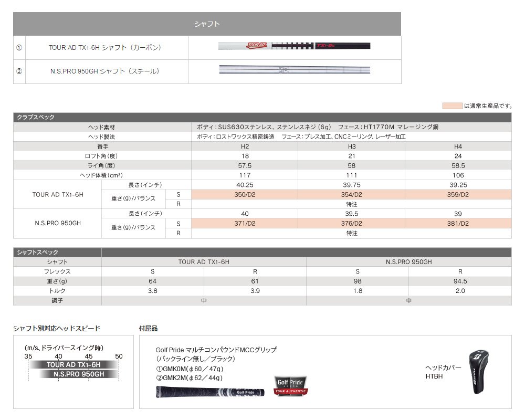Click torque value '2.0'

click(460, 291)
